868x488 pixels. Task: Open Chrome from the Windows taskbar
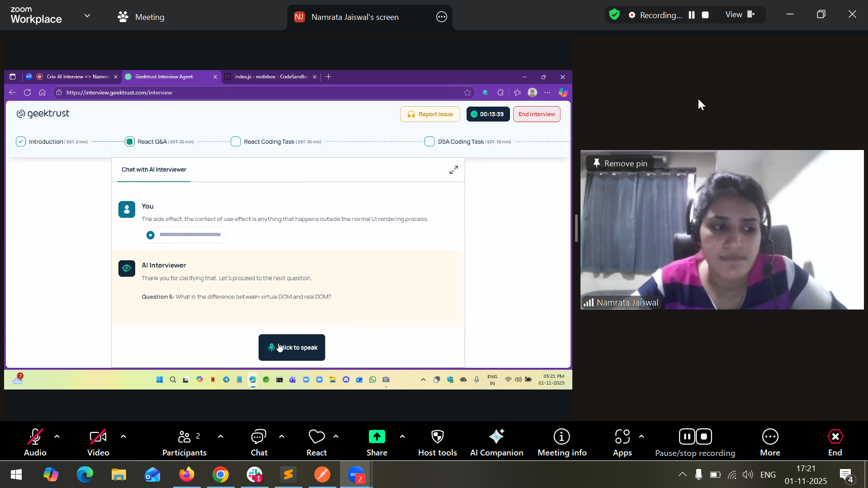[220, 474]
